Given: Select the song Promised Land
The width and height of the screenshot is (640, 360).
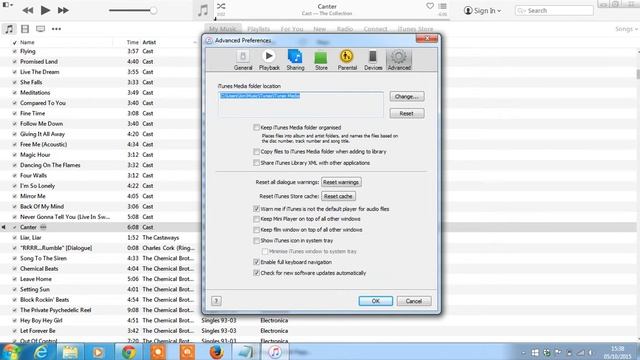Looking at the screenshot, I should 39,62.
